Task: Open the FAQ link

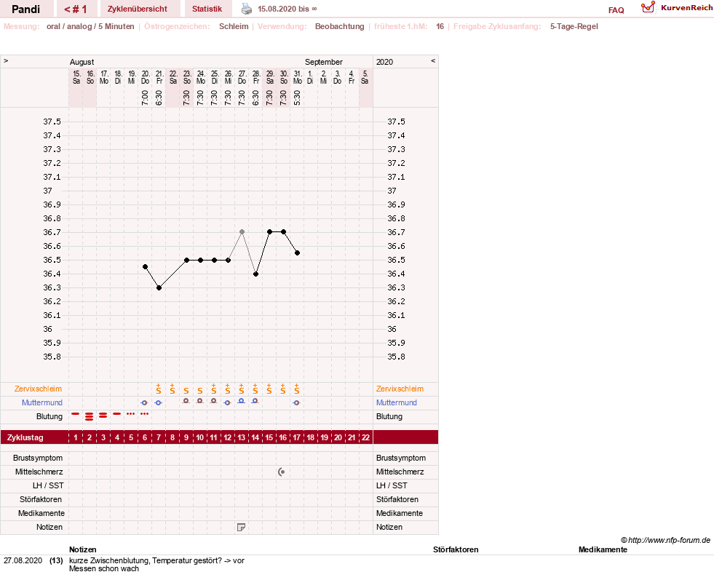Action: [x=616, y=10]
